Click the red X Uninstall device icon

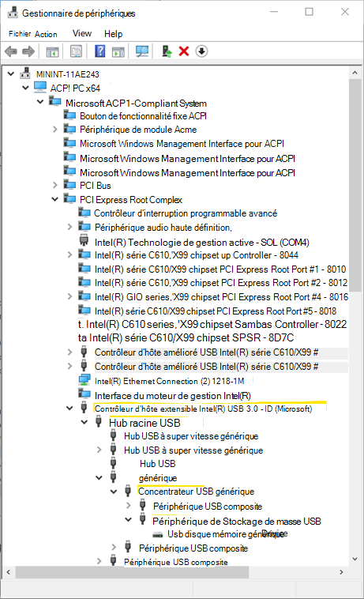pyautogui.click(x=184, y=51)
